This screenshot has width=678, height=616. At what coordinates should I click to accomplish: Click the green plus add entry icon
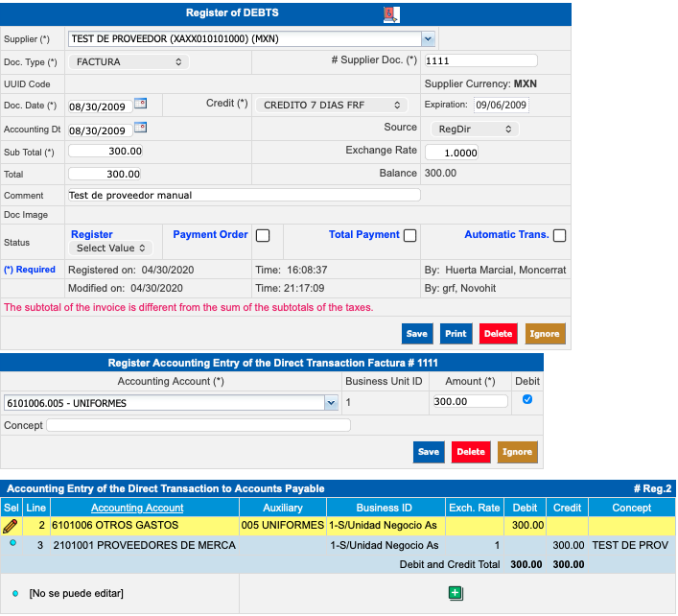point(456,593)
